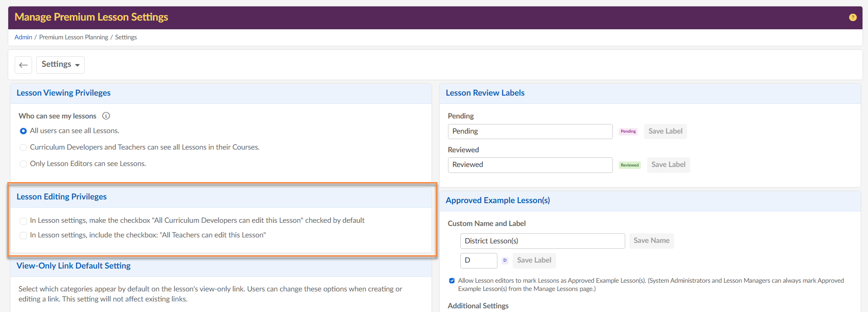Click the yellow help question mark icon
Screen dimensions: 868x312
pos(852,17)
